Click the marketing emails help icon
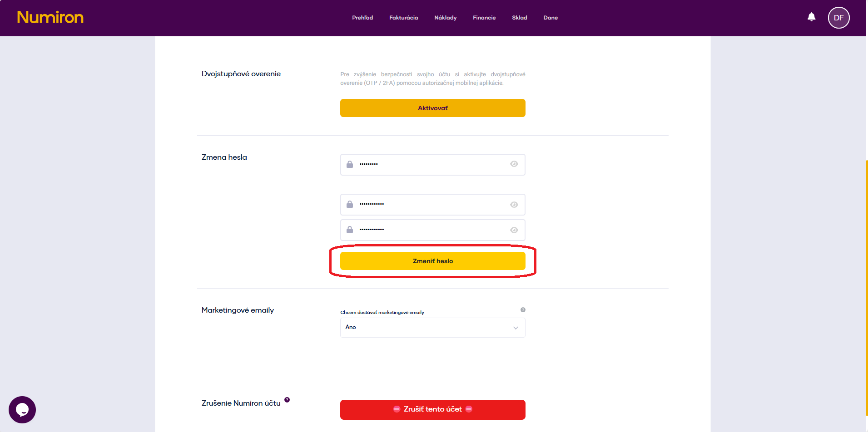This screenshot has width=868, height=432. pos(523,309)
